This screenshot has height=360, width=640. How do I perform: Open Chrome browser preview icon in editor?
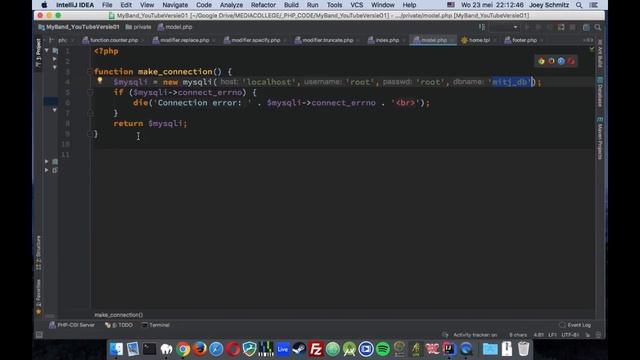(x=541, y=61)
